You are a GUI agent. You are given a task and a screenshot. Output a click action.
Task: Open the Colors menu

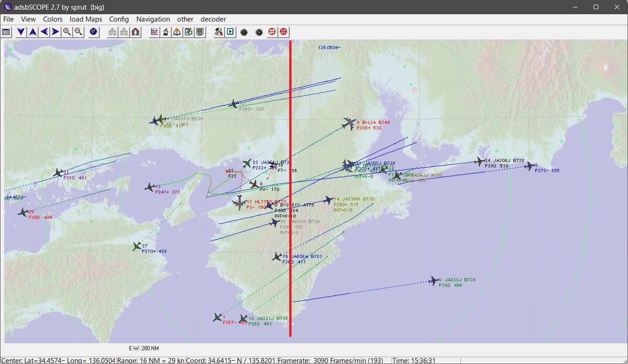[52, 19]
